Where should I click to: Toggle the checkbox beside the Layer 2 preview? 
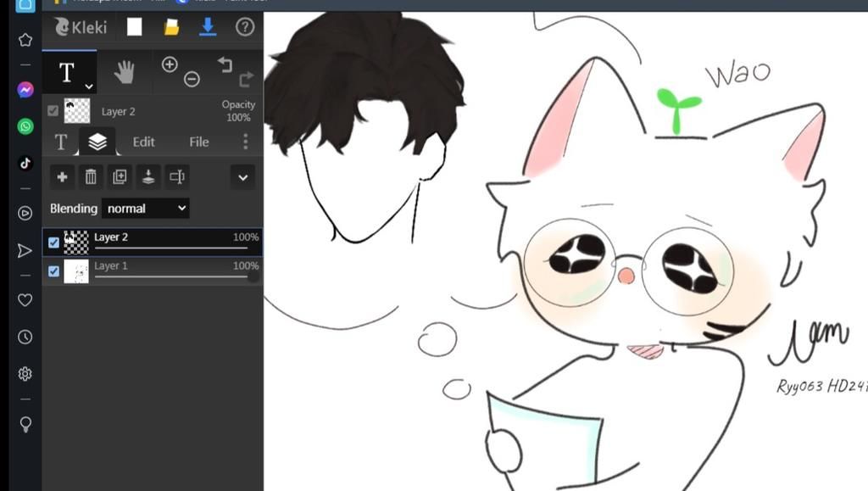53,111
